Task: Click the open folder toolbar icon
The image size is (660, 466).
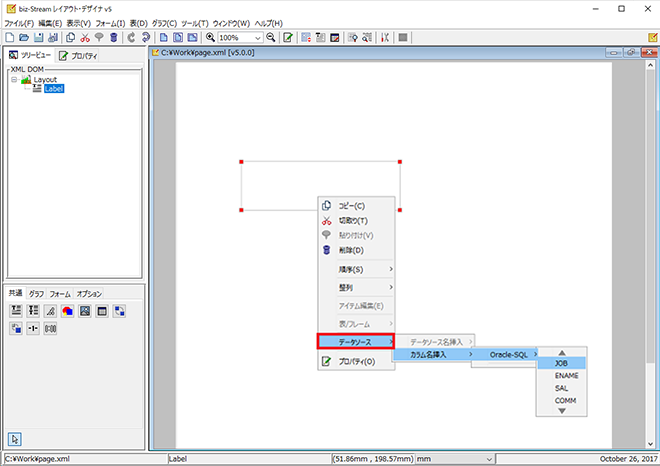Action: pos(24,37)
